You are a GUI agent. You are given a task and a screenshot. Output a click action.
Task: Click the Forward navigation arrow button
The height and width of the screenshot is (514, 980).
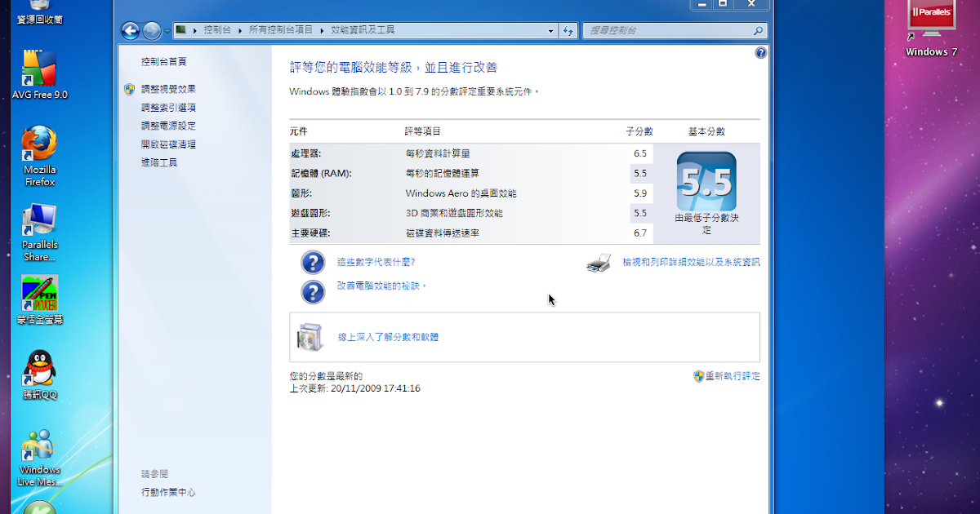[152, 31]
